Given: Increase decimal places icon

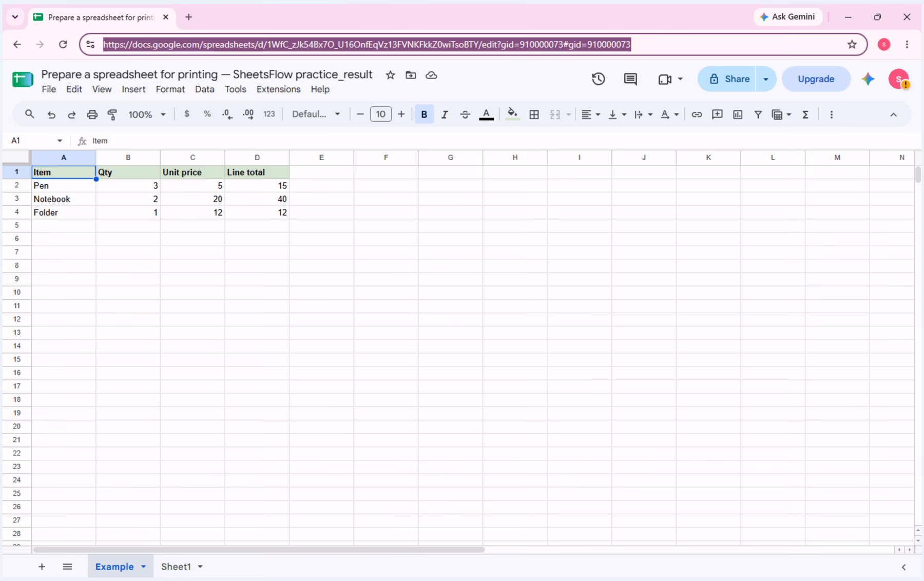Looking at the screenshot, I should pyautogui.click(x=248, y=114).
